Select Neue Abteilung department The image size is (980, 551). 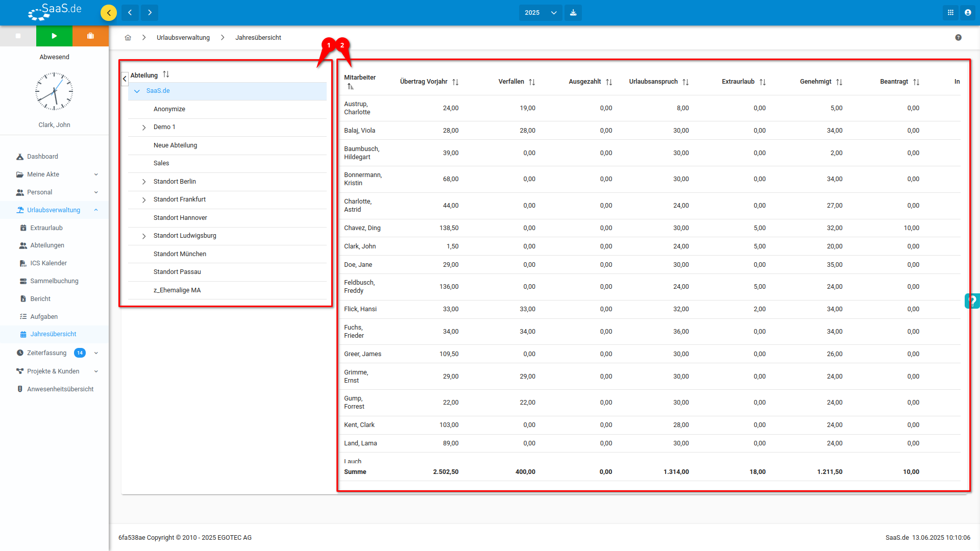click(227, 145)
